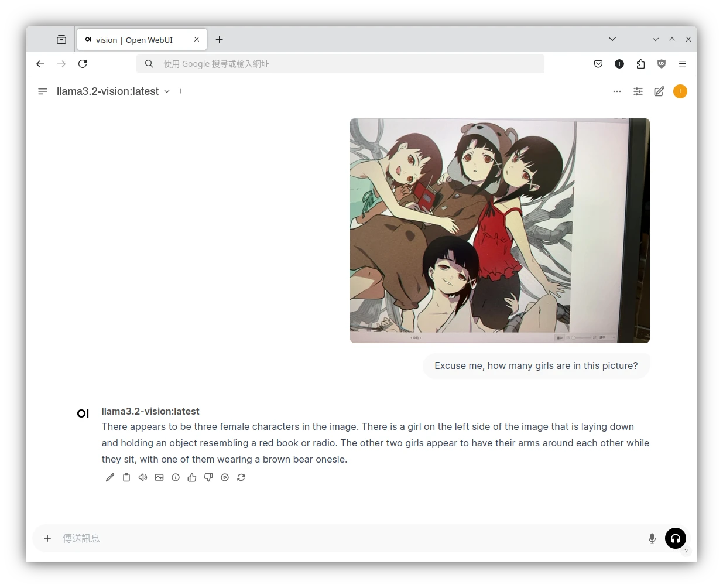The width and height of the screenshot is (723, 588).
Task: Open the uBlock Origin shield icon
Action: (662, 64)
